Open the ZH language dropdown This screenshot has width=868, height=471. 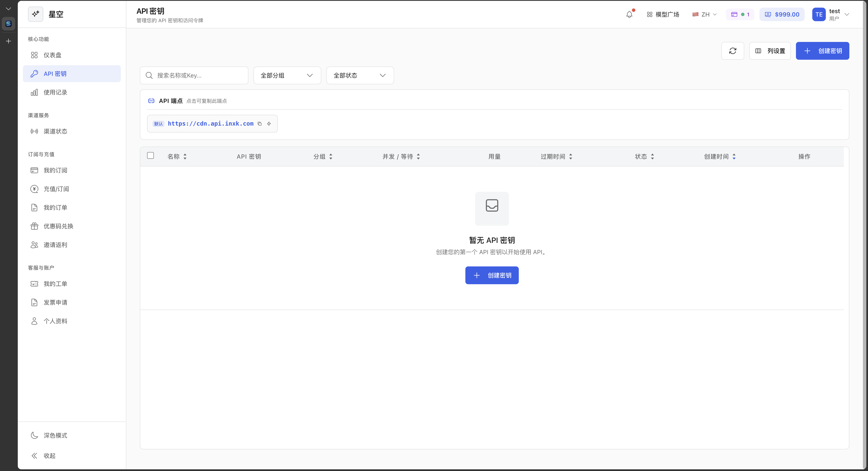point(704,14)
